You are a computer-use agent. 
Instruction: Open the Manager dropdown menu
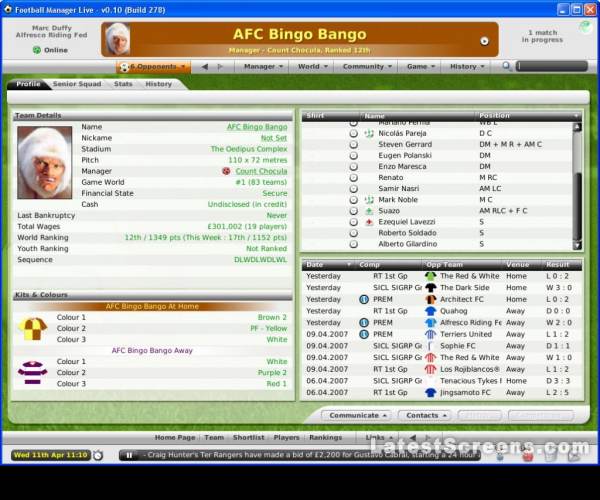(263, 67)
